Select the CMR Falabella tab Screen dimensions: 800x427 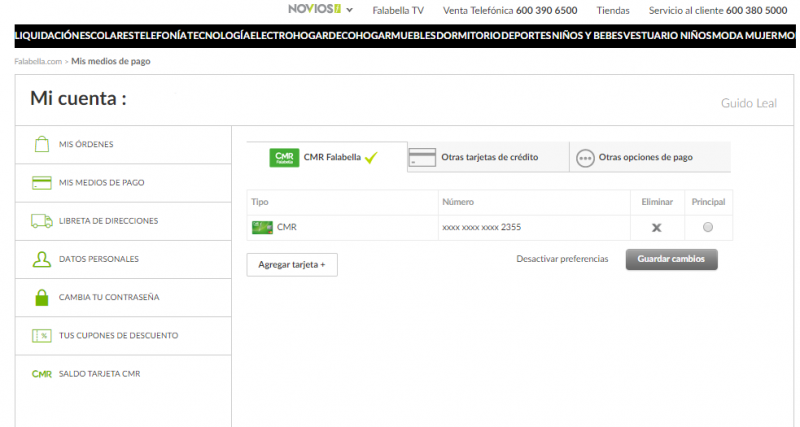pos(326,157)
